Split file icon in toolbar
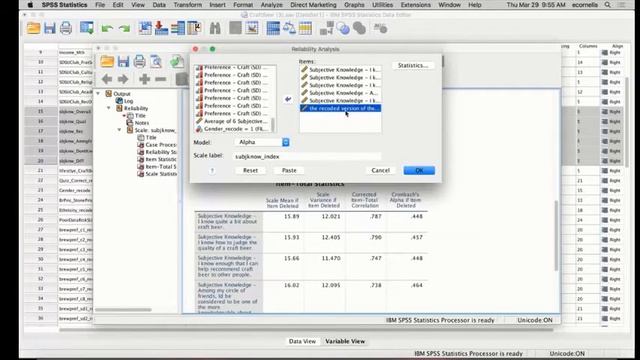 click(x=273, y=29)
